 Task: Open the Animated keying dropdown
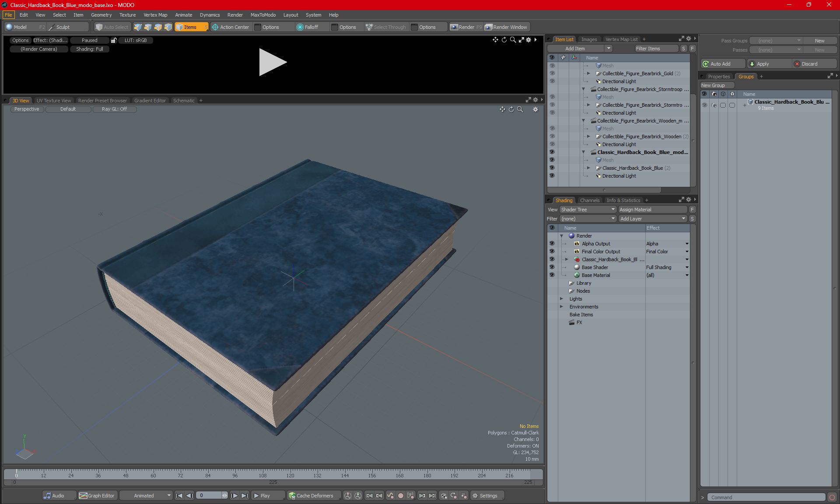(x=146, y=496)
